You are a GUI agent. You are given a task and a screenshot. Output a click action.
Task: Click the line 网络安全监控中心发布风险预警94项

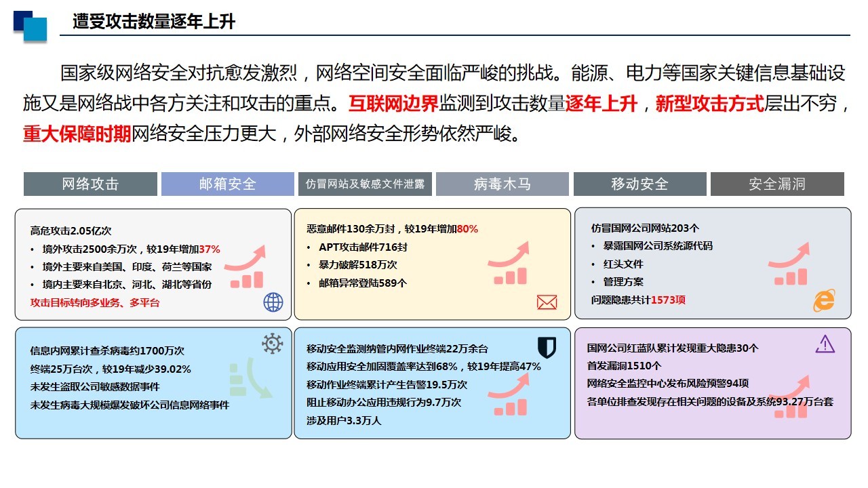click(668, 384)
